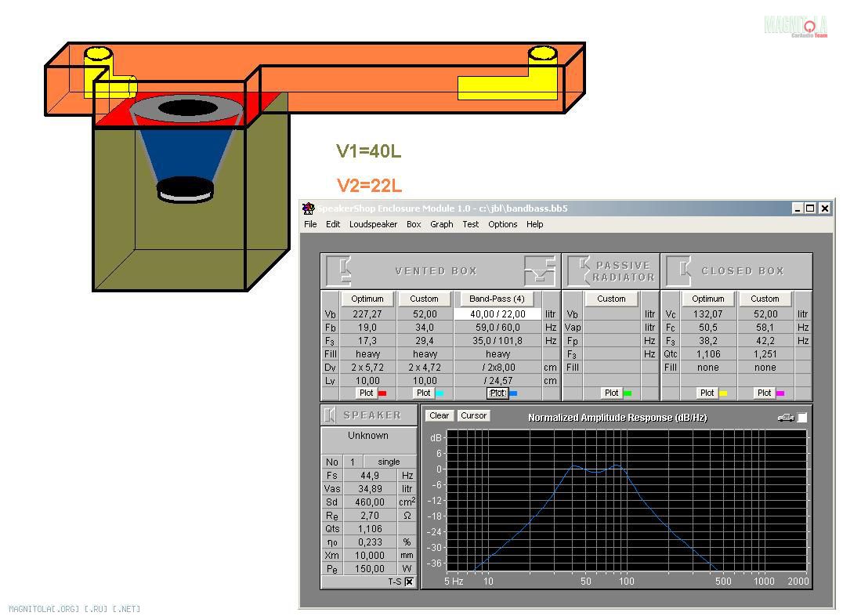Click the Speaker panel header icon

[x=330, y=415]
